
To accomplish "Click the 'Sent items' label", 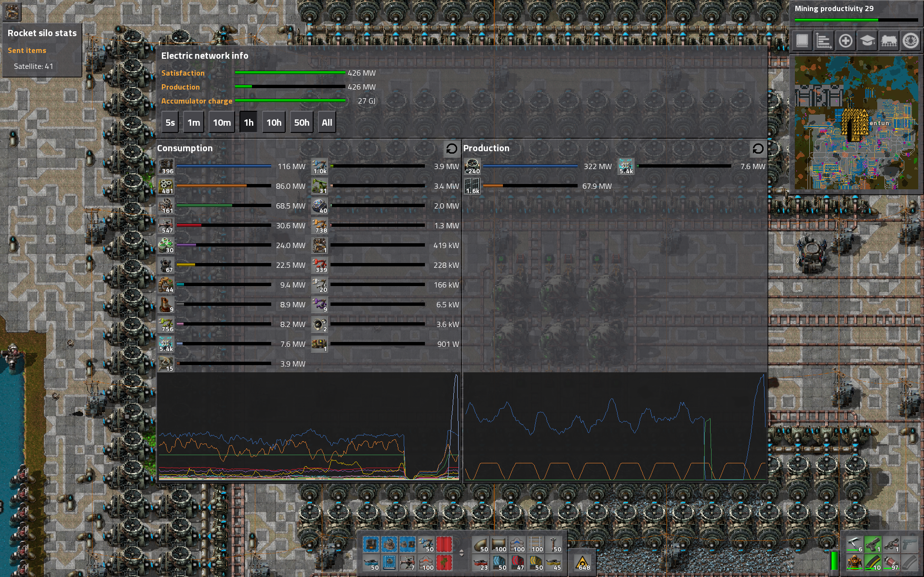I will [27, 51].
